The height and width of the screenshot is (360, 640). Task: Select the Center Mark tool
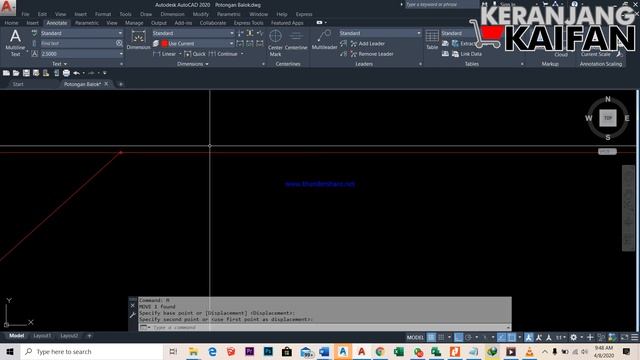(x=276, y=42)
